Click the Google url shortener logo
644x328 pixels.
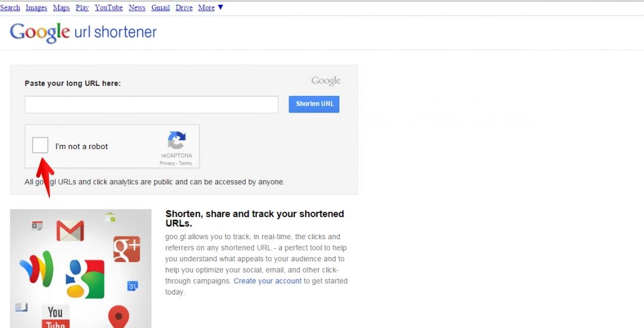pos(83,32)
